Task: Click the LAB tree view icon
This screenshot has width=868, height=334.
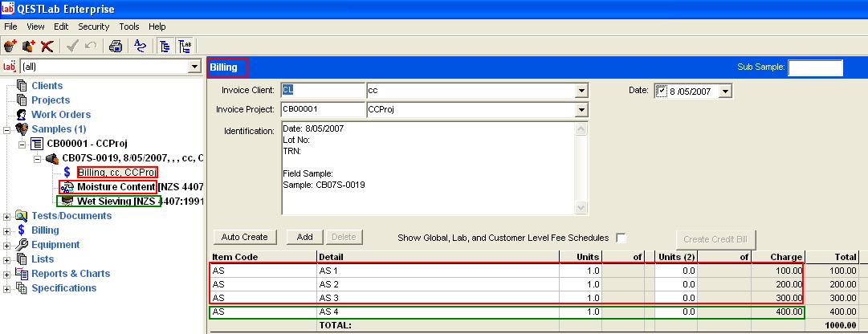Action: pyautogui.click(x=185, y=46)
